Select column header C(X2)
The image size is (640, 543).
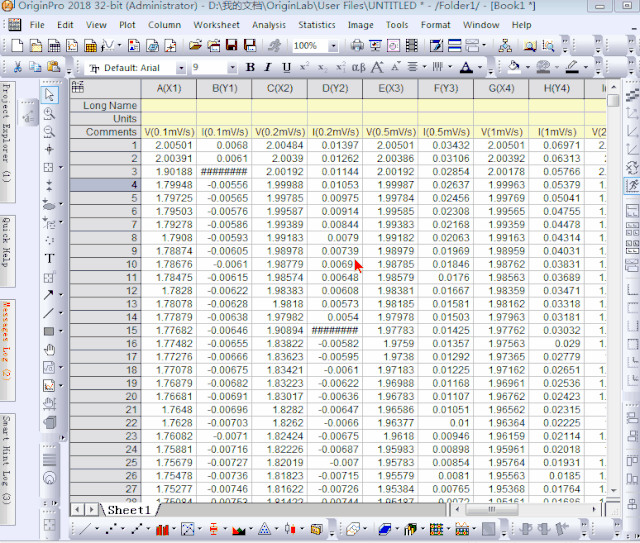point(279,89)
